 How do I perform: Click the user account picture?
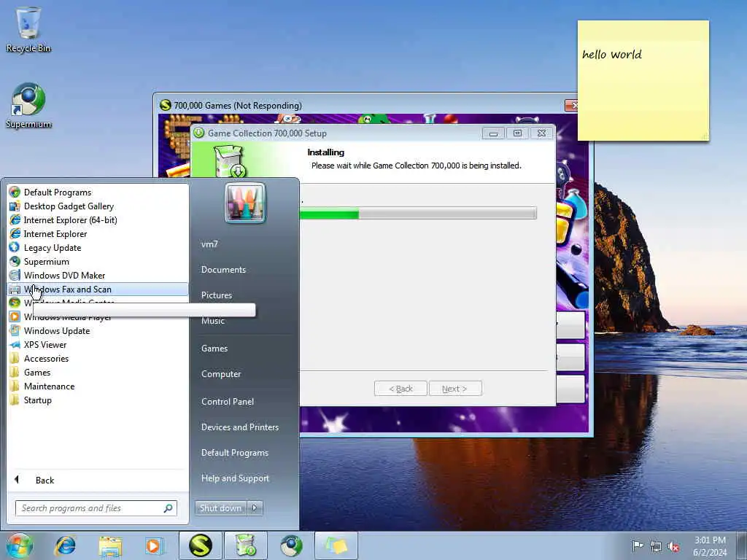[x=245, y=203]
